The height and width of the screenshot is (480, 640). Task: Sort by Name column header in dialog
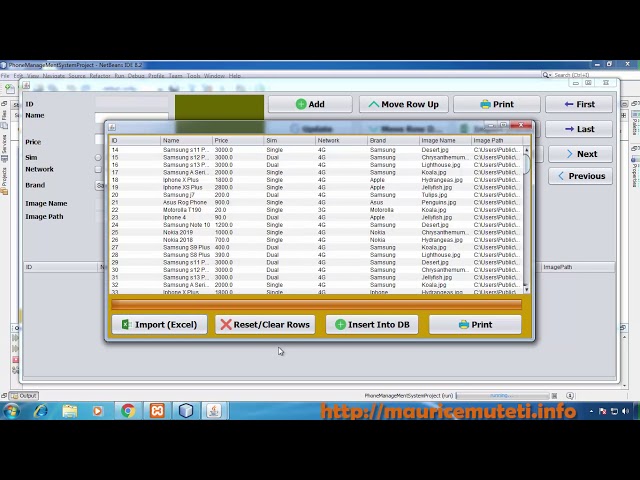[x=186, y=140]
